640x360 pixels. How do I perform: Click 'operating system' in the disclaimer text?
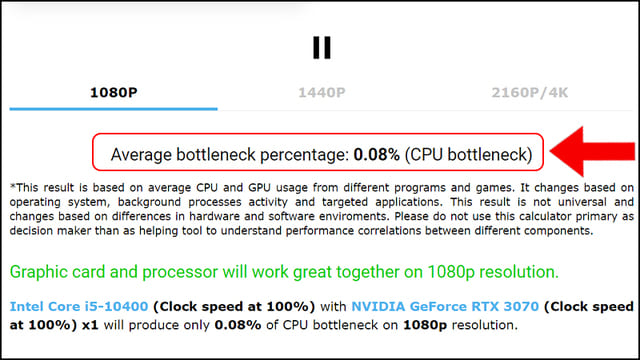[61, 202]
